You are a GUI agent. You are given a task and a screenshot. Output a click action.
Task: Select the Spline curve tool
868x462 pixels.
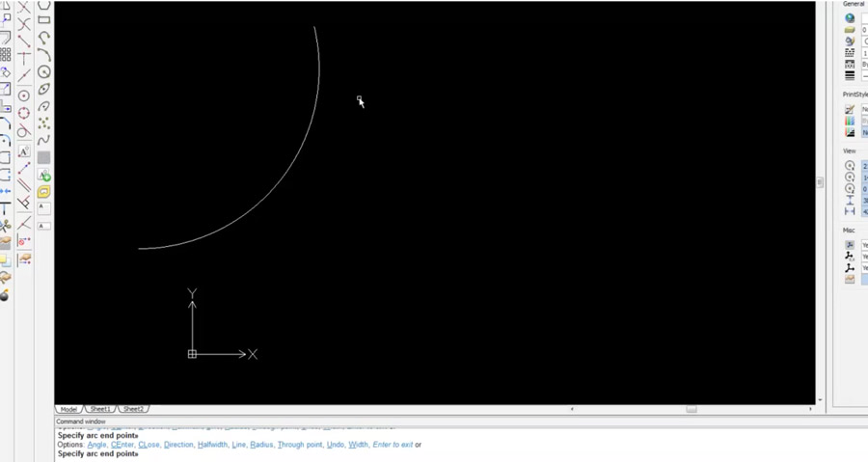43,140
